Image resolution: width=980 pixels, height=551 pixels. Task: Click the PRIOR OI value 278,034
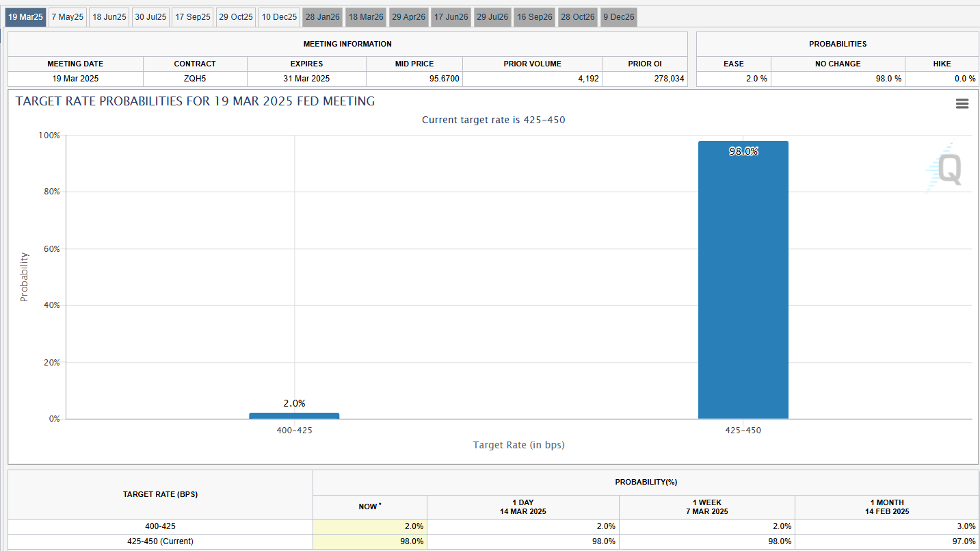click(645, 79)
